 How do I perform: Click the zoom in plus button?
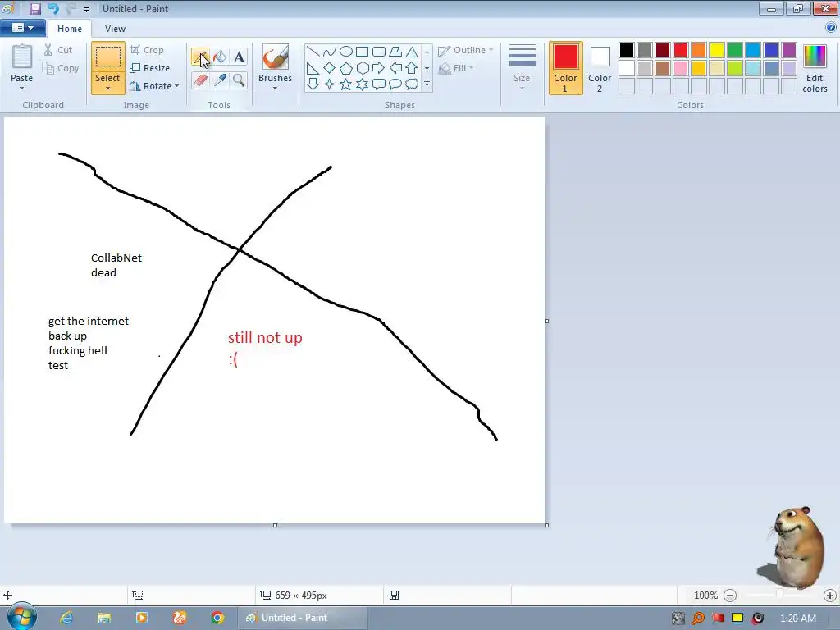coord(830,596)
